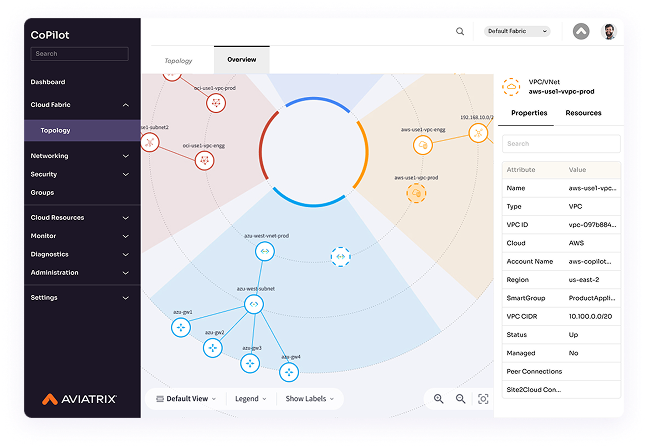Expand the Security menu

point(126,174)
